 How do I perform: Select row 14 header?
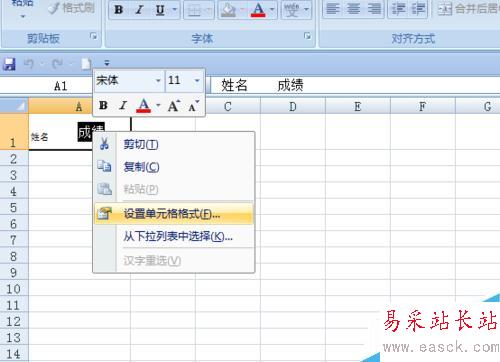pos(14,354)
